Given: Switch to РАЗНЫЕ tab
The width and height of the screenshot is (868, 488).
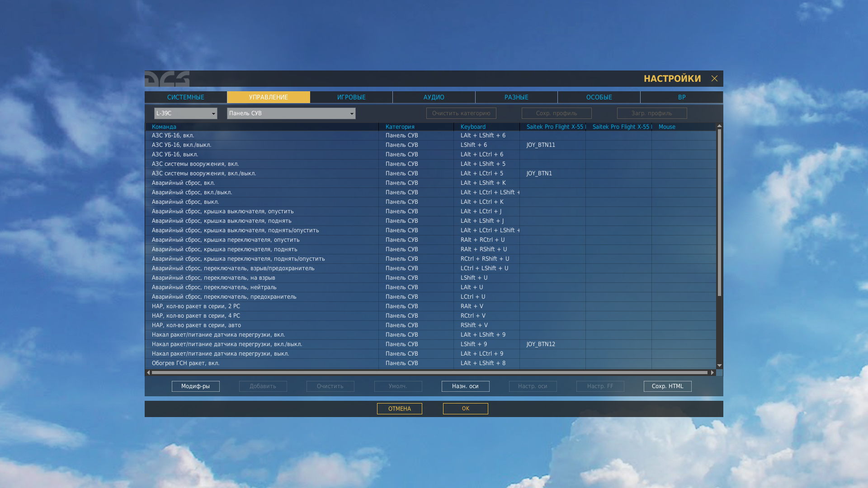Looking at the screenshot, I should click(x=516, y=97).
